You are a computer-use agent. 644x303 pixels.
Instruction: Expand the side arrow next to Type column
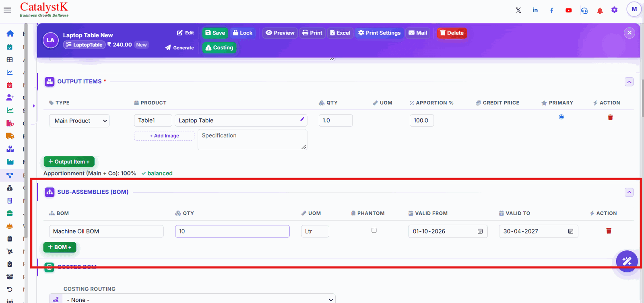[34, 106]
